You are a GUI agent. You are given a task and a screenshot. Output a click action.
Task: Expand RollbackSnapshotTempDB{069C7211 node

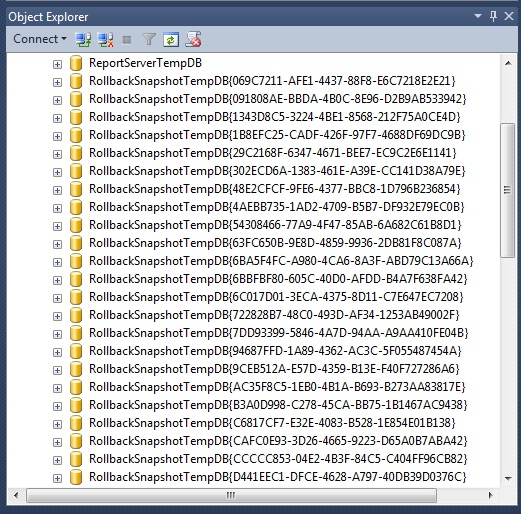coord(57,82)
